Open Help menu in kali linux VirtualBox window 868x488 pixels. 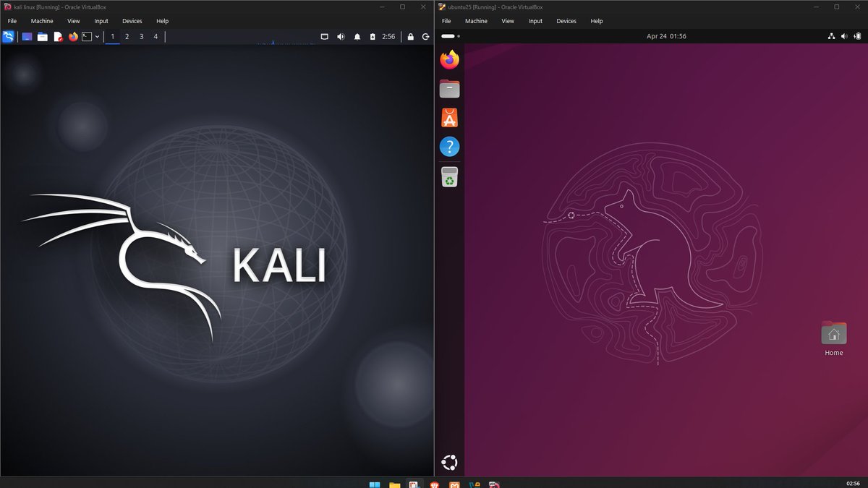(x=163, y=21)
